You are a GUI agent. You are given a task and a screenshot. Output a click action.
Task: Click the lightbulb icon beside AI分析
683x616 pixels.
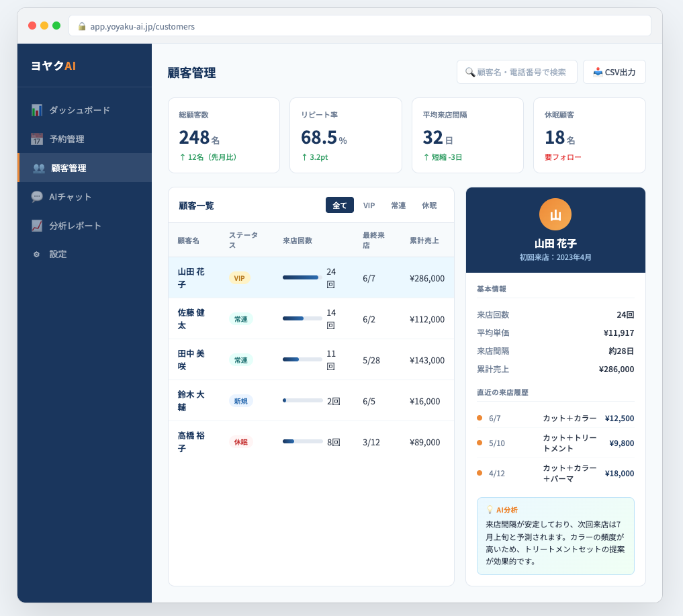(490, 510)
